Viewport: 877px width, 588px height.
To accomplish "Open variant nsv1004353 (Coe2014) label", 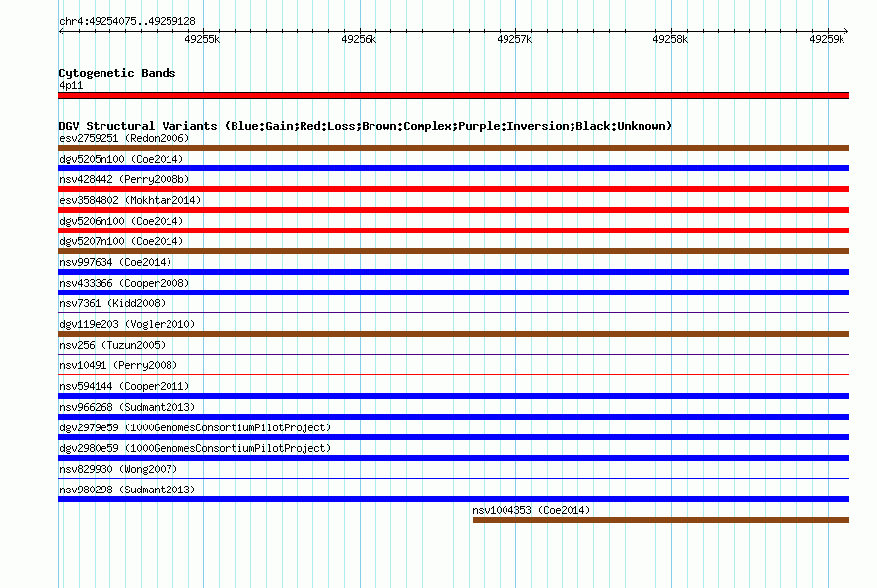I will pos(531,510).
